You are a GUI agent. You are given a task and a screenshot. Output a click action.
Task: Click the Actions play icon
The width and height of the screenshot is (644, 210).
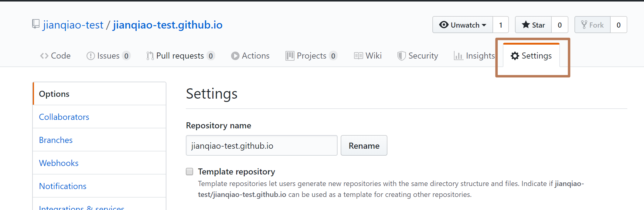[235, 56]
